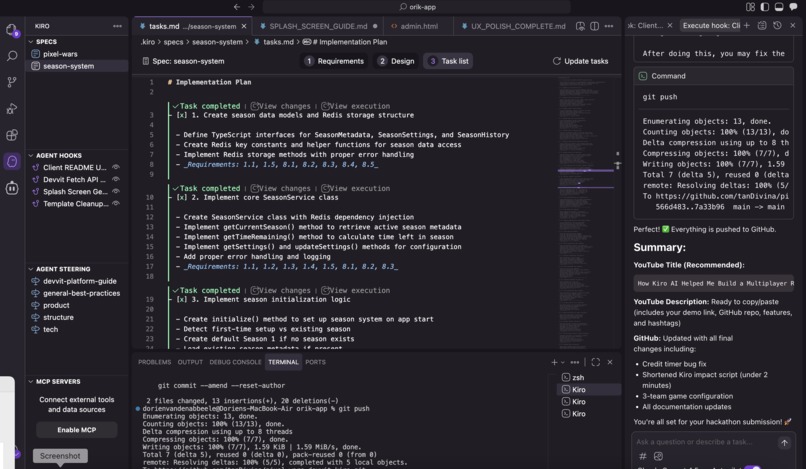
Task: Open the Search view in the activity bar
Action: [x=11, y=56]
